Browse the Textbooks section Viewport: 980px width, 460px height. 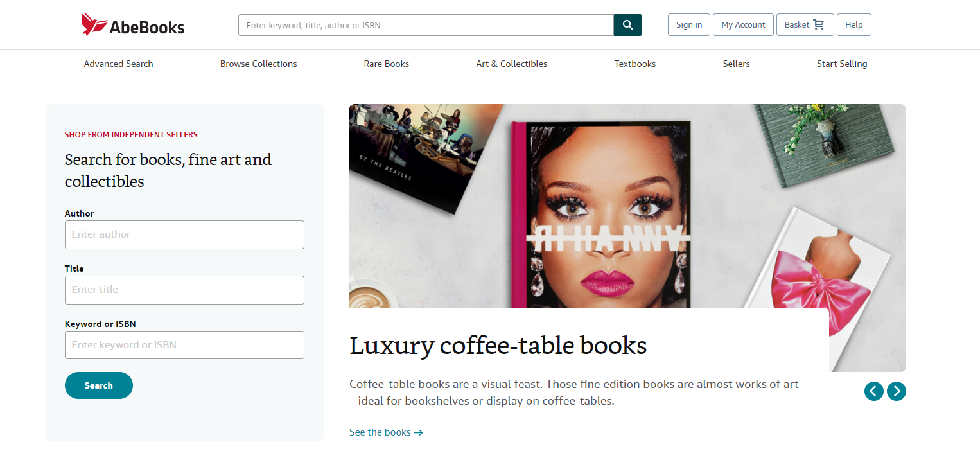(634, 64)
